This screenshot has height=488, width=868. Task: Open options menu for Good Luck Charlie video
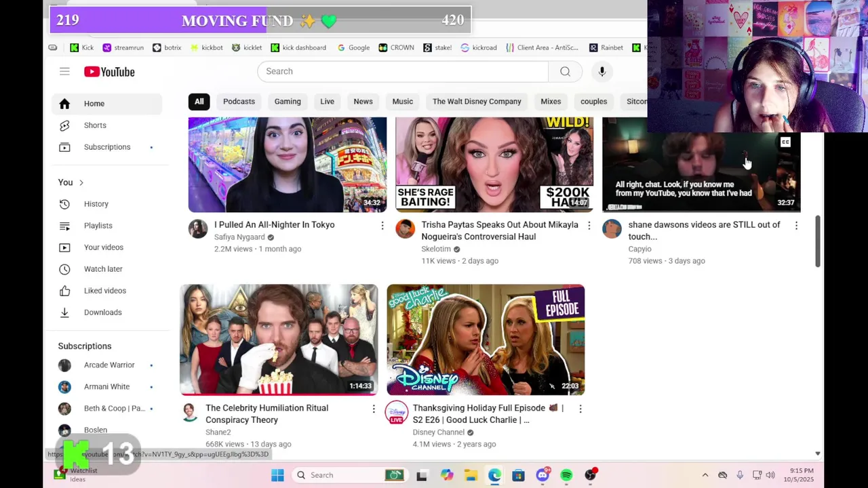tap(580, 409)
